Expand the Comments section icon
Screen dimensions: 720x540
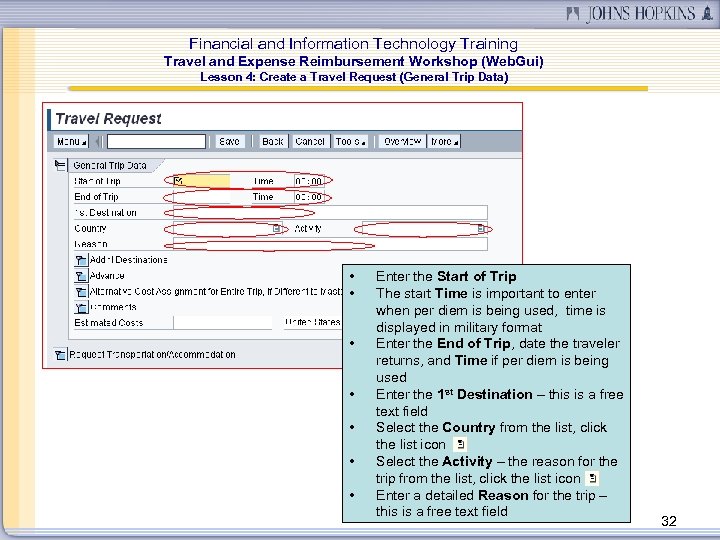click(81, 307)
